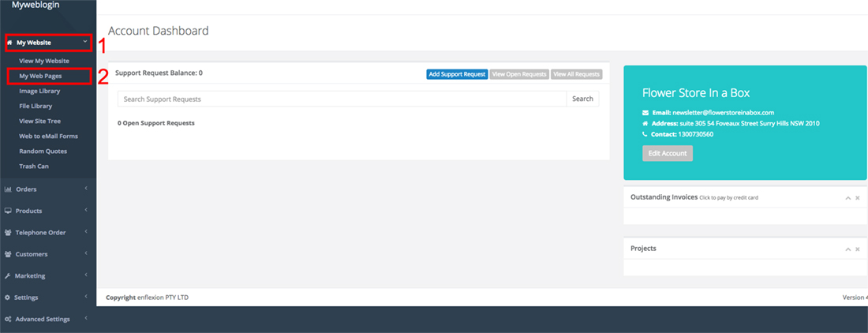Close the Projects panel
The image size is (868, 333).
pos(858,249)
